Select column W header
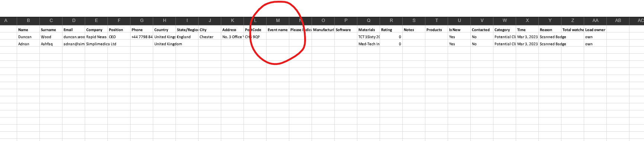Screen dimensions: 644x141 (505, 21)
